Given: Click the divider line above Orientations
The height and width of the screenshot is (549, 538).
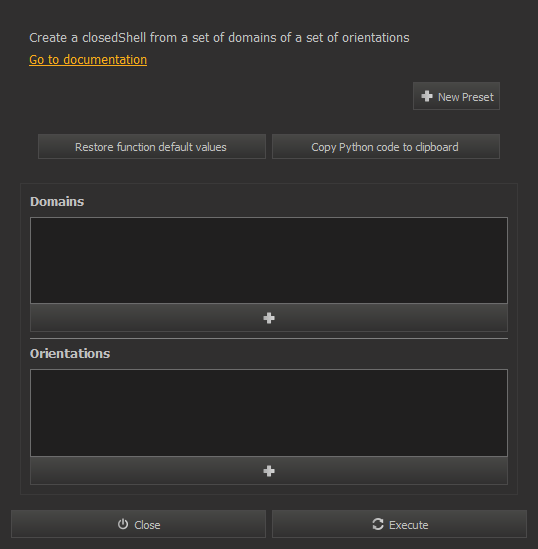Looking at the screenshot, I should [269, 339].
